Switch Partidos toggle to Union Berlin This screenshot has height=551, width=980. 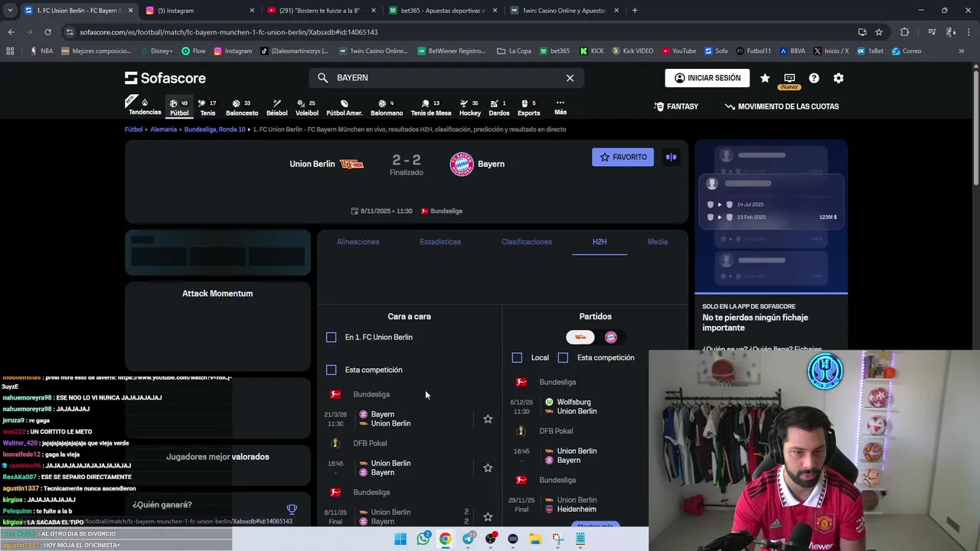(x=580, y=337)
